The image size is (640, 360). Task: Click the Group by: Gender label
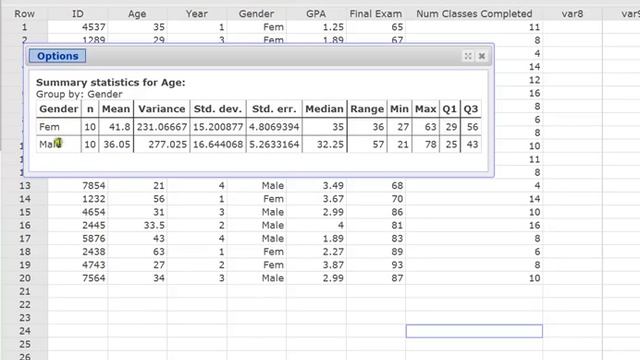(x=79, y=94)
